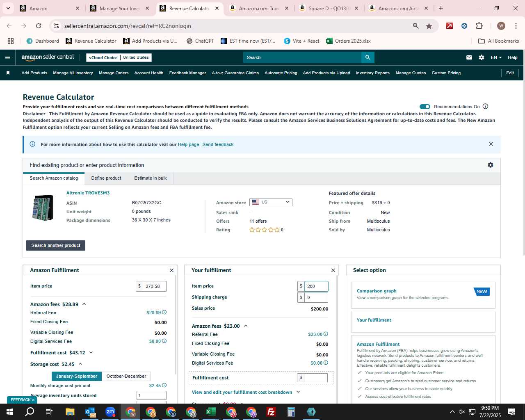The width and height of the screenshot is (525, 420).
Task: Open the Orders 2025.xlsx bookmark
Action: (x=348, y=41)
